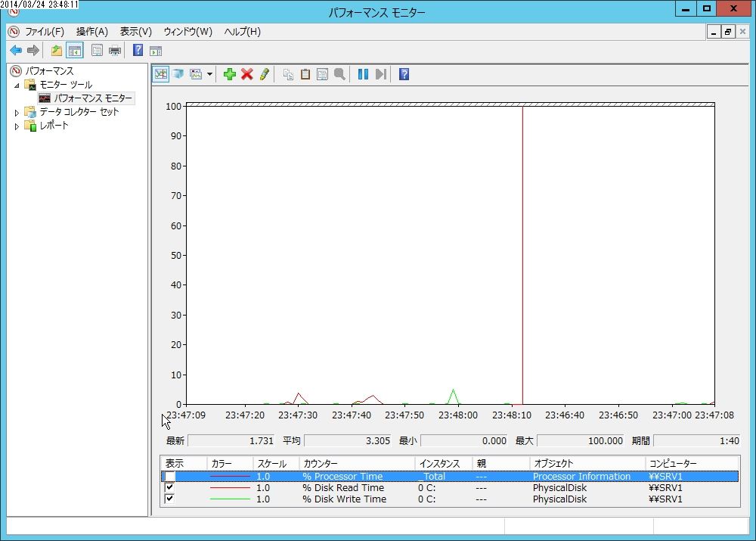Screen dimensions: 756x541
Task: Sort by インスタンス column header
Action: click(444, 463)
